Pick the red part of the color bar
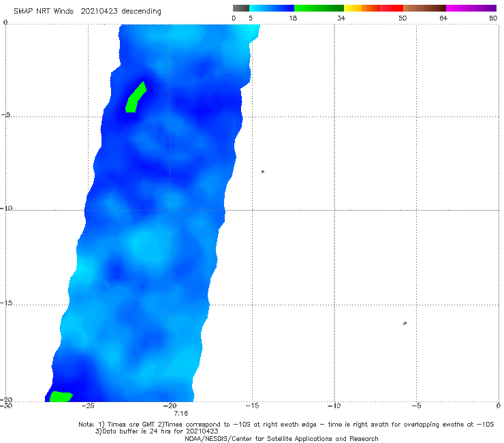The width and height of the screenshot is (504, 443). pos(391,8)
